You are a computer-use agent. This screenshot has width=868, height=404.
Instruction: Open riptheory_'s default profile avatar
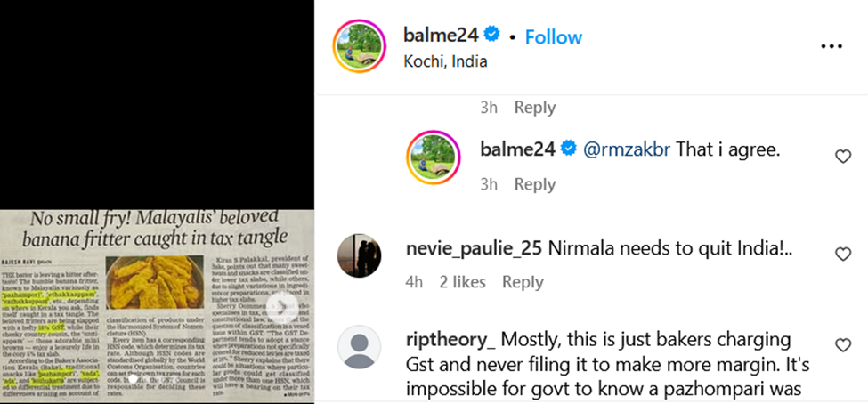(x=360, y=347)
